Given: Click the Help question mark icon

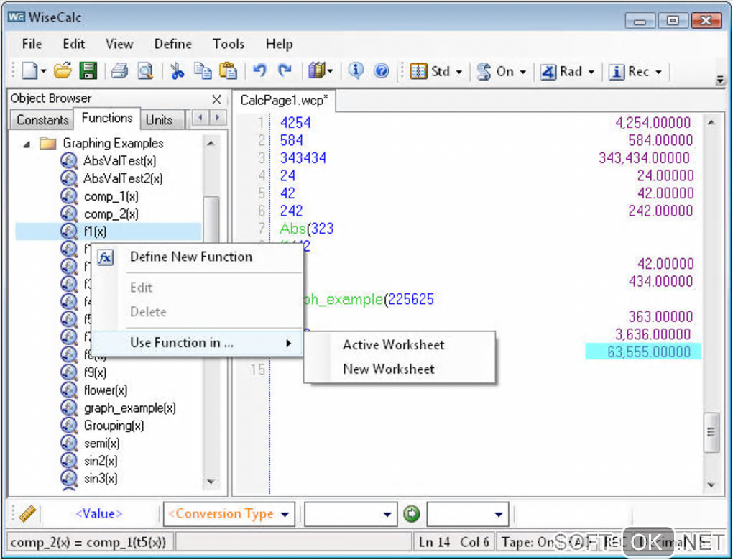Looking at the screenshot, I should click(x=382, y=71).
